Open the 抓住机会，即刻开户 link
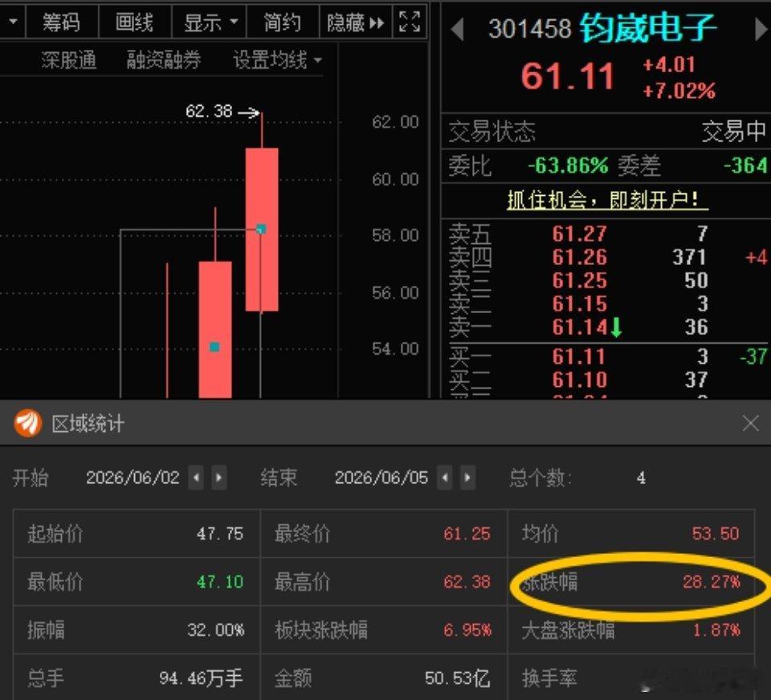 [x=607, y=200]
